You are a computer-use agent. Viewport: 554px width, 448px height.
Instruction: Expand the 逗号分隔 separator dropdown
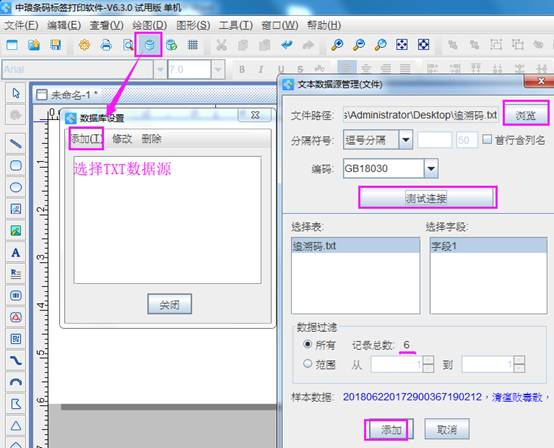point(406,140)
